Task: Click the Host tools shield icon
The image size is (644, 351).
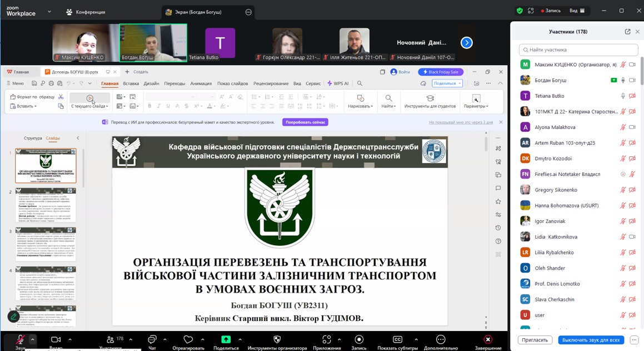Action: pyautogui.click(x=277, y=339)
